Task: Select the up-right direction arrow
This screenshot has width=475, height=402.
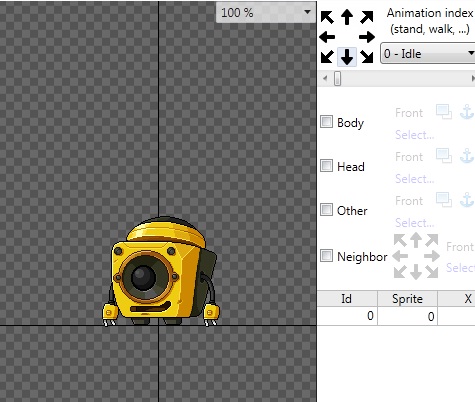Action: tap(367, 17)
